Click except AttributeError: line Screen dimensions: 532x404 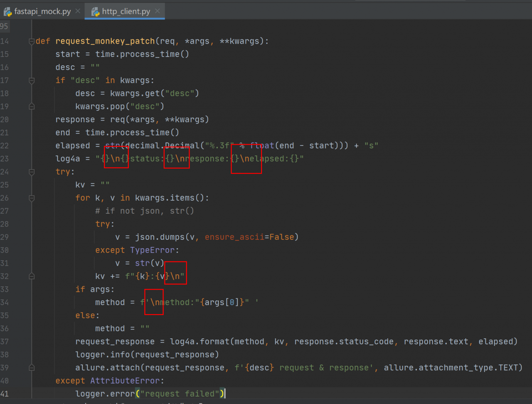tap(110, 381)
